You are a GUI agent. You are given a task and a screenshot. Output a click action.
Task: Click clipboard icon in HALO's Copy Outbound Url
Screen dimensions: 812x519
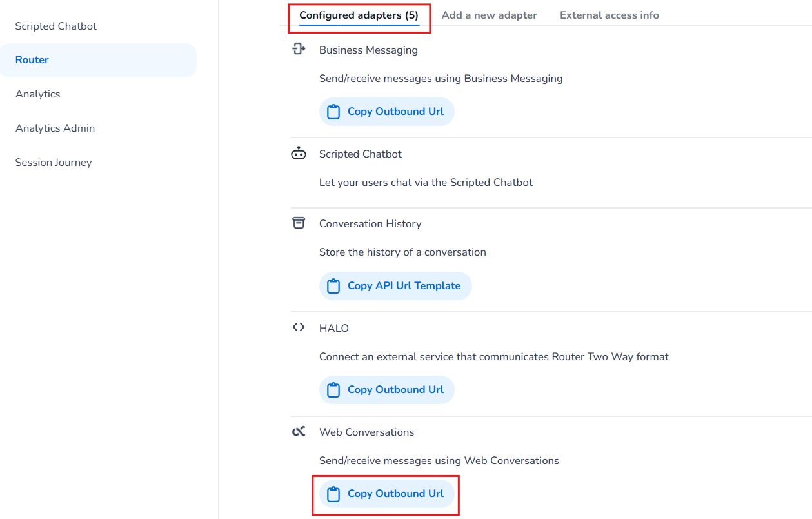coord(333,390)
